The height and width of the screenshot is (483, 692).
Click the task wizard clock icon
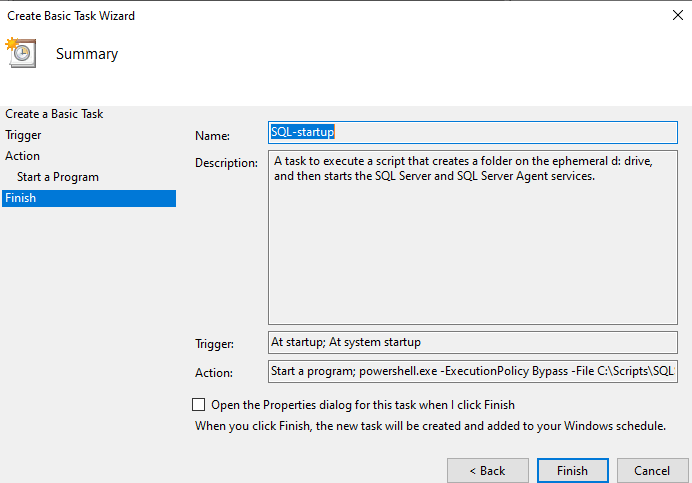[x=20, y=52]
